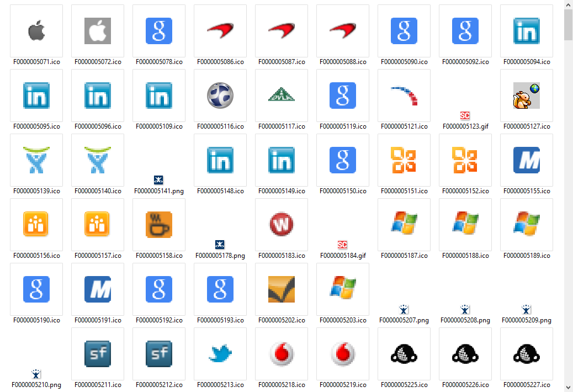Select the file name F0000005096.ico
573x392 pixels.
point(98,127)
